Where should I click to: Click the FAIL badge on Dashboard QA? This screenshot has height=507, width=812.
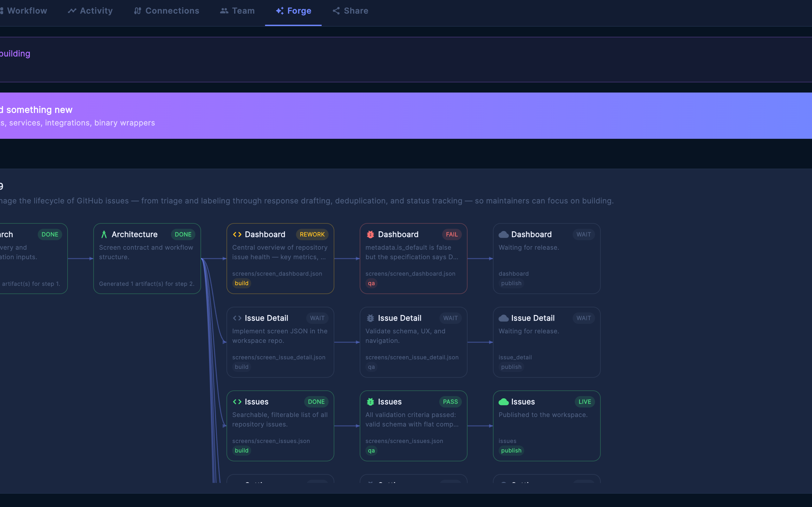452,234
